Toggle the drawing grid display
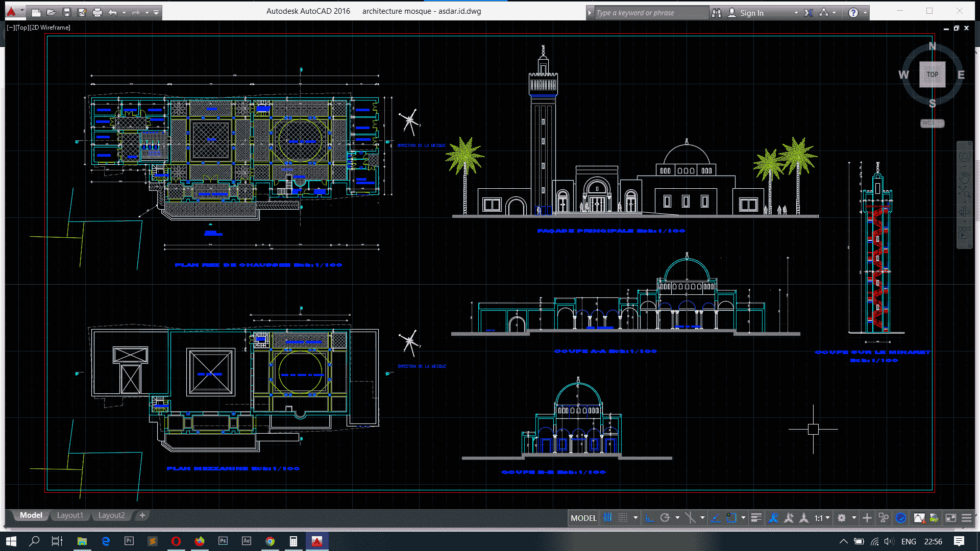Image resolution: width=980 pixels, height=551 pixels. point(607,518)
